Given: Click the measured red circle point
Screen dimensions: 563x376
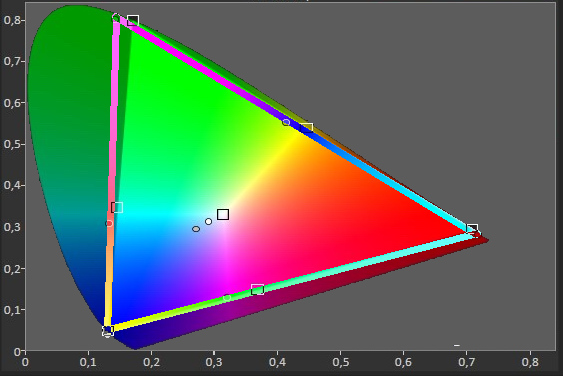Looking at the screenshot, I should [477, 234].
